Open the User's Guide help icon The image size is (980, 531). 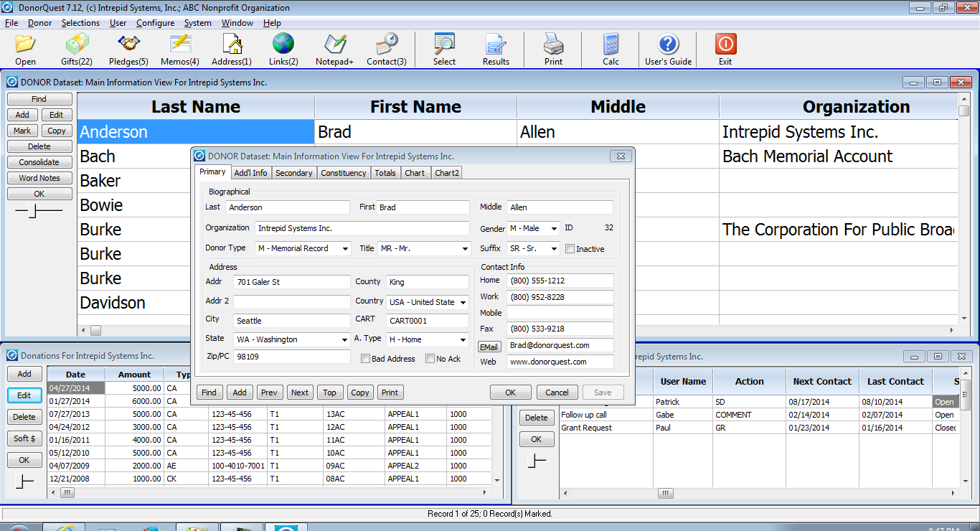(668, 44)
